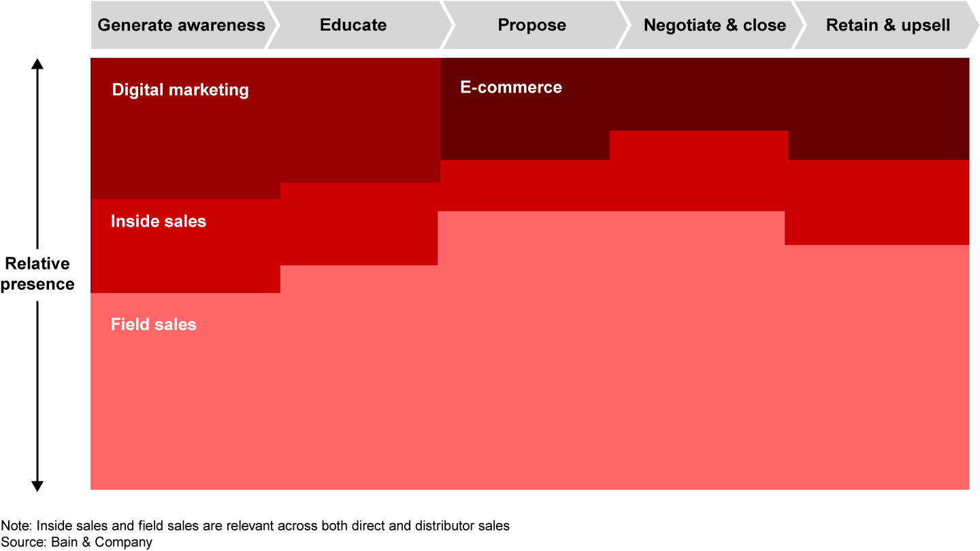
Task: Click the Relative presence axis label
Action: 37,273
